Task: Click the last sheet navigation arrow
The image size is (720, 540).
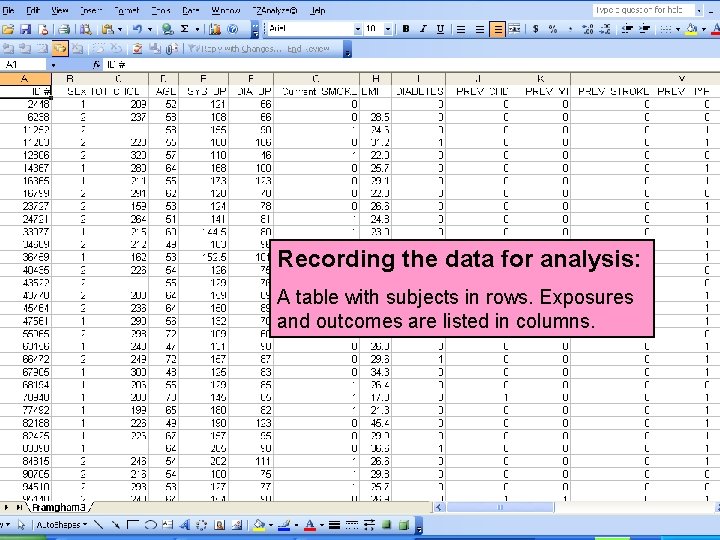Action: tap(19, 507)
